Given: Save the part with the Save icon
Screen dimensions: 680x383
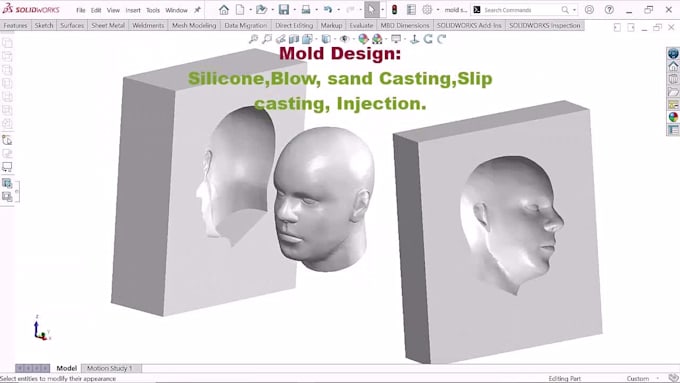Looking at the screenshot, I should point(284,10).
